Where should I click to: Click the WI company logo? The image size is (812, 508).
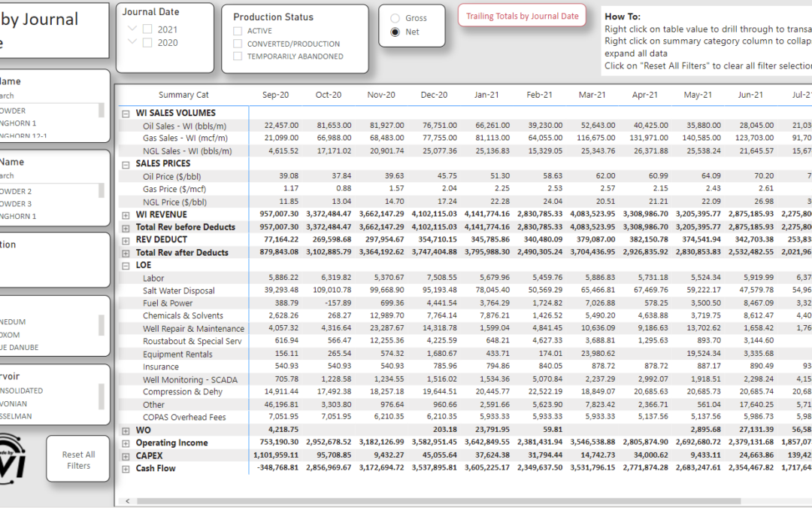click(12, 459)
